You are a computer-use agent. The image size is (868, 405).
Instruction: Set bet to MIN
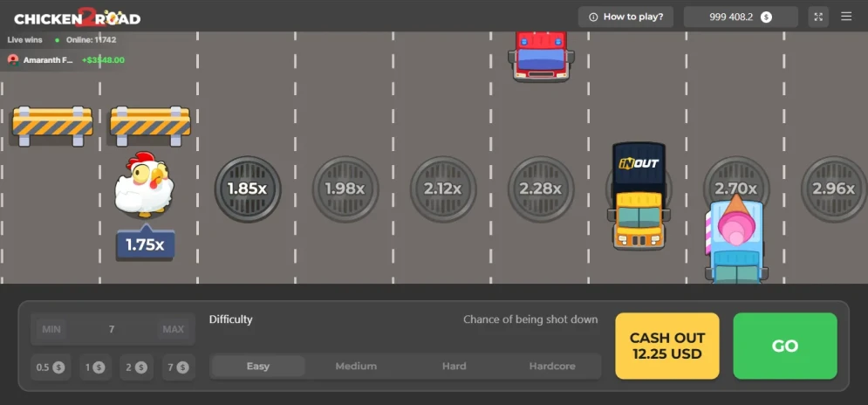pyautogui.click(x=51, y=329)
